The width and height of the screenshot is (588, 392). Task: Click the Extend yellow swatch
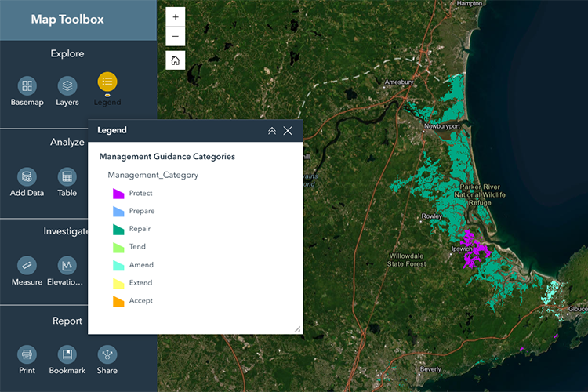(x=118, y=283)
